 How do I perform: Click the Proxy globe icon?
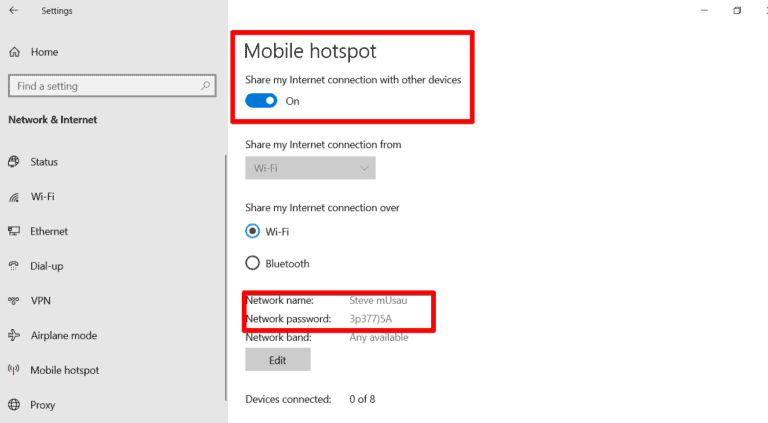(x=14, y=405)
